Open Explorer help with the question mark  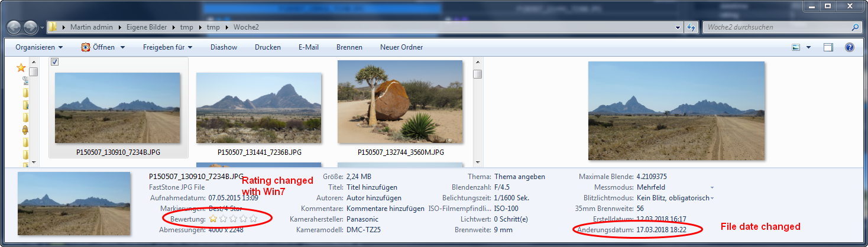[850, 47]
